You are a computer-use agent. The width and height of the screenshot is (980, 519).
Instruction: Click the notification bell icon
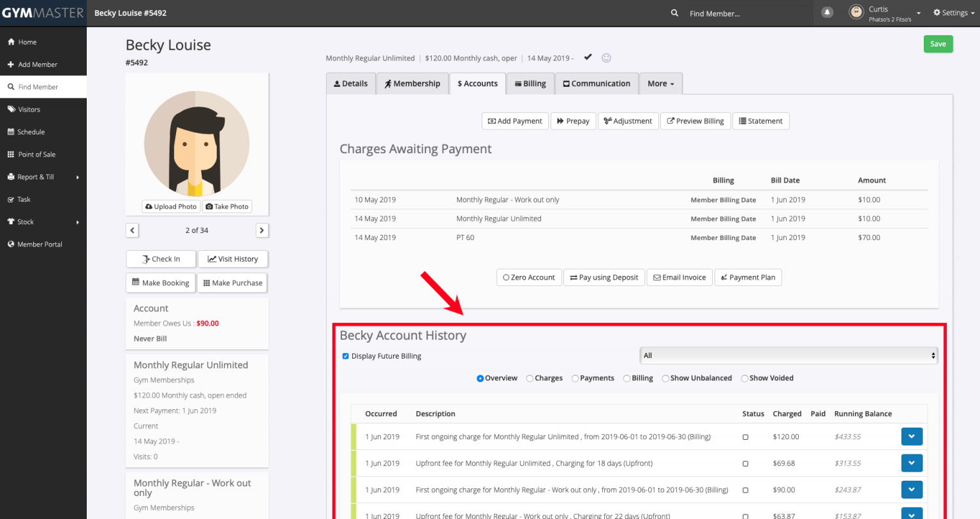[827, 13]
